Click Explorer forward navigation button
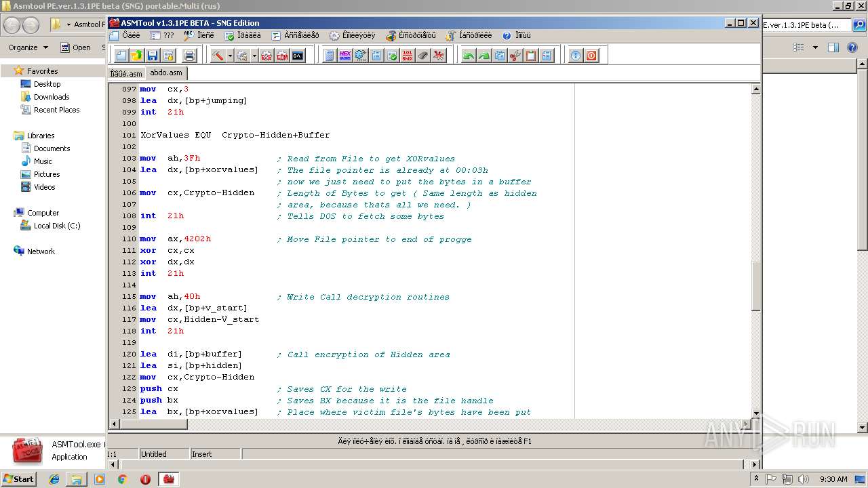 tap(31, 25)
